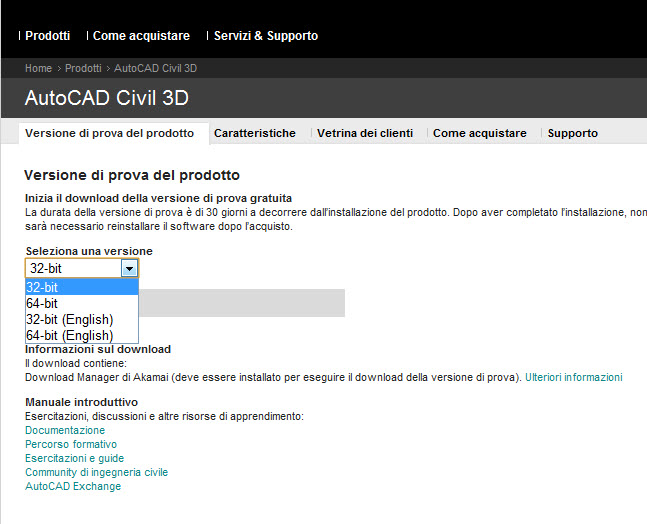Choose the 64-bit (English) option
Viewport: 647px width, 524px height.
click(x=82, y=335)
